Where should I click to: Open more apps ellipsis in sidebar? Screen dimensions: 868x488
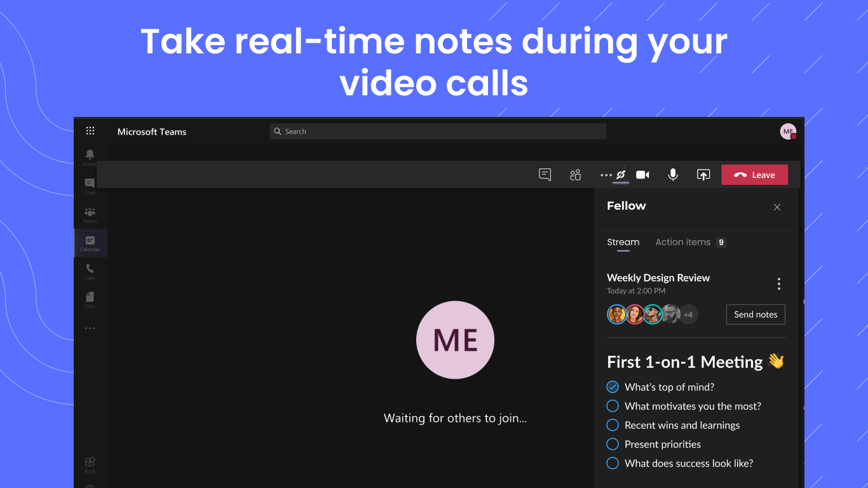tap(90, 329)
